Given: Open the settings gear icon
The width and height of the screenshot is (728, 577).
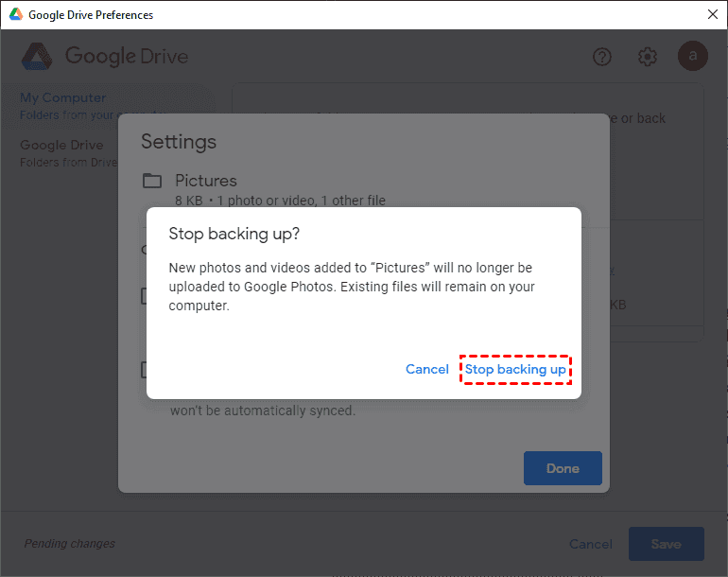Looking at the screenshot, I should click(648, 57).
